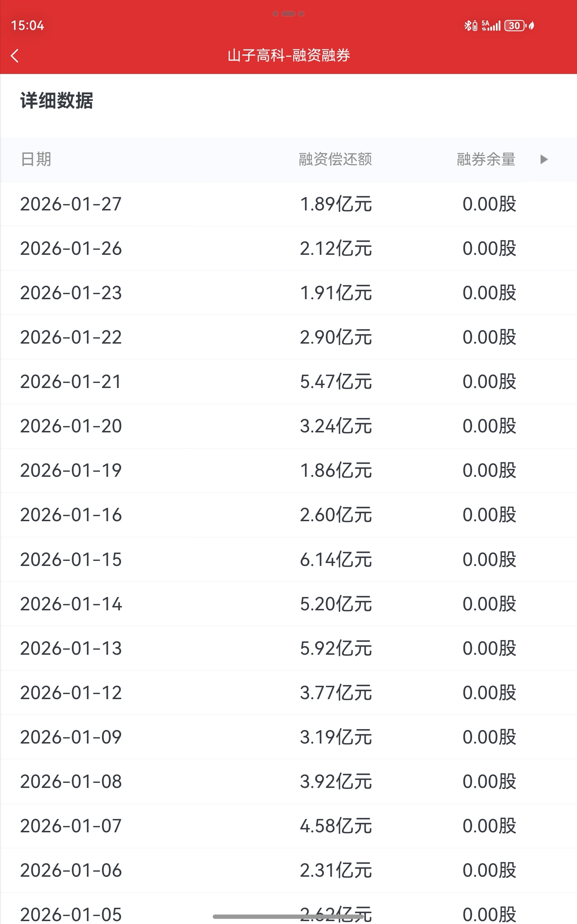Tap the battery level indicator
Image resolution: width=577 pixels, height=924 pixels.
click(514, 26)
